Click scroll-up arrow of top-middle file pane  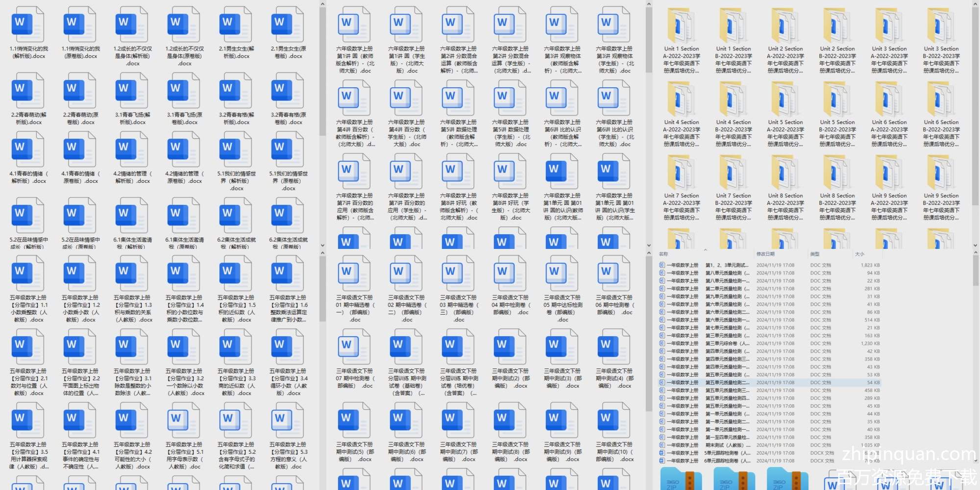tap(649, 4)
